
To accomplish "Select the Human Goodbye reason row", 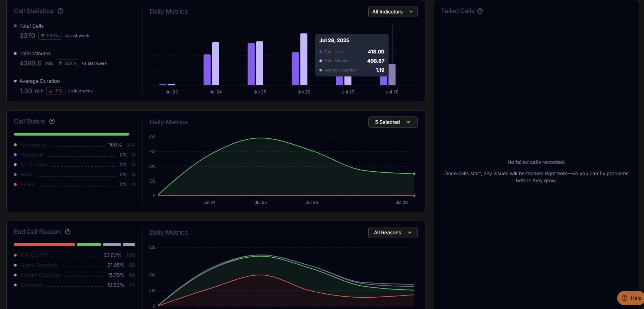I will [40, 275].
